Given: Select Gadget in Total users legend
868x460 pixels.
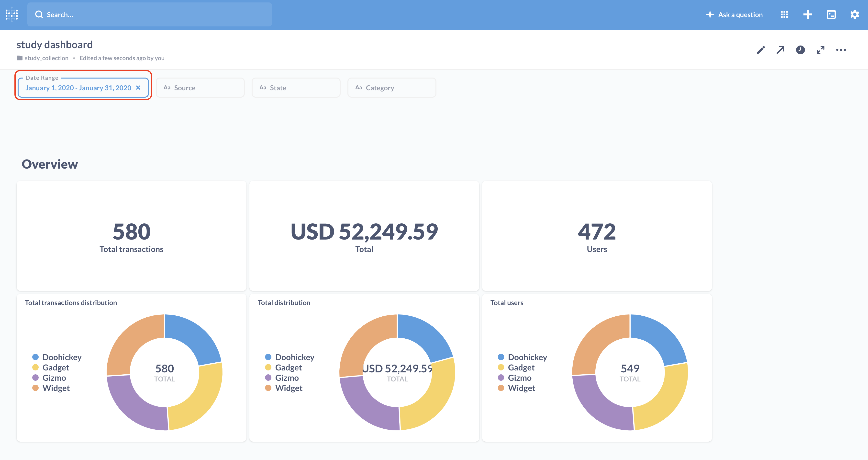Looking at the screenshot, I should click(x=516, y=367).
